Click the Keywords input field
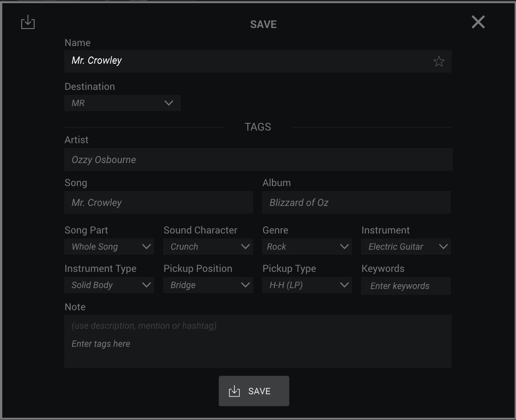This screenshot has height=420, width=516. 406,286
